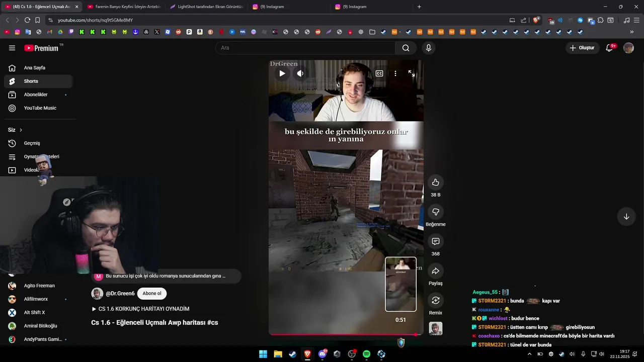Like the Short with thumbs up
Screen dimensions: 644x362
click(x=436, y=183)
